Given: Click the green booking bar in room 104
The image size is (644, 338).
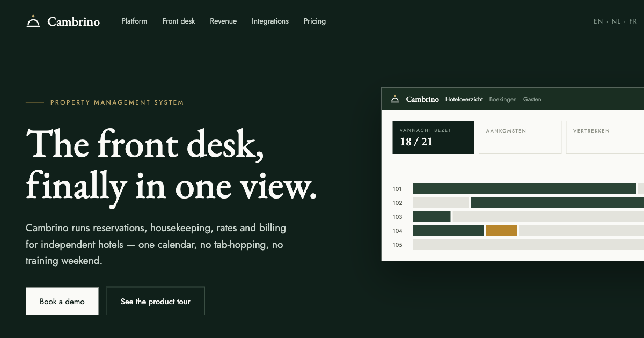Looking at the screenshot, I should click(x=448, y=231).
